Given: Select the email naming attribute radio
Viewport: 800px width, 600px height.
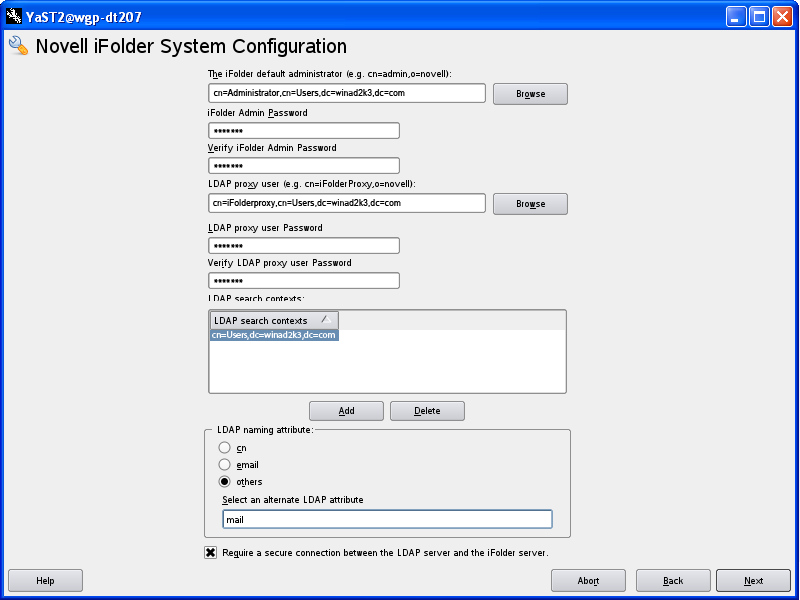Looking at the screenshot, I should coord(224,464).
